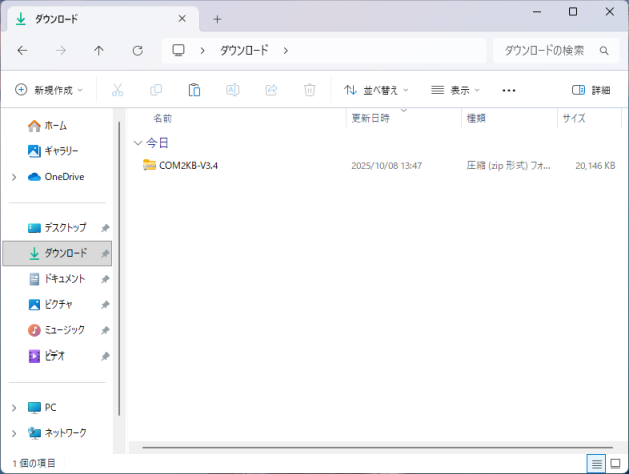Image resolution: width=629 pixels, height=474 pixels.
Task: Click the Delete trash can icon
Action: [310, 90]
